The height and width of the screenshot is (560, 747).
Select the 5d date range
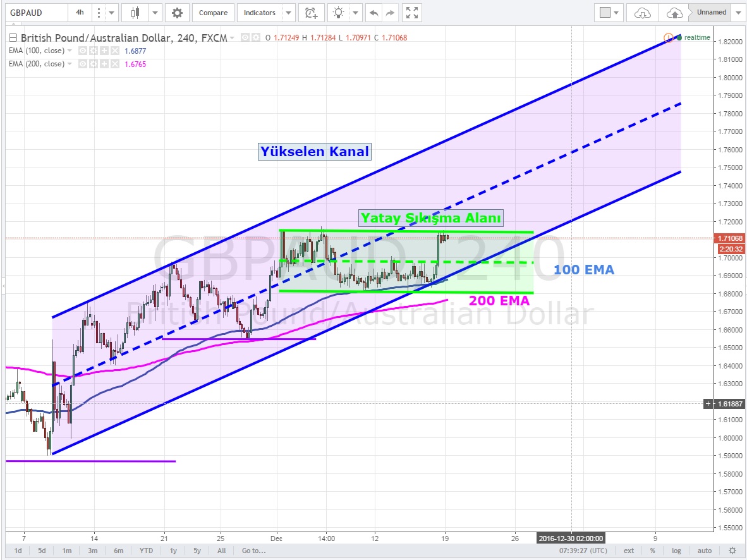[42, 551]
